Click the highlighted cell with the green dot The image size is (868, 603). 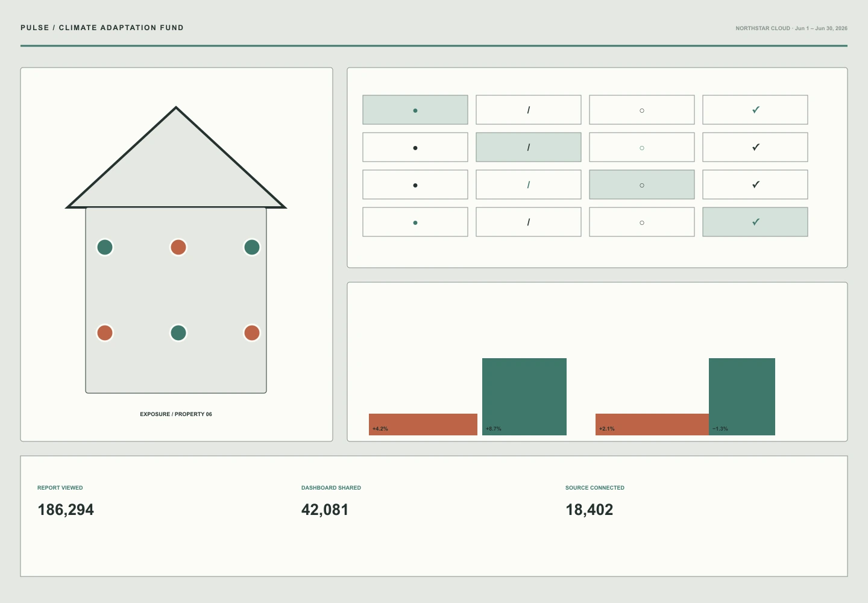[415, 110]
